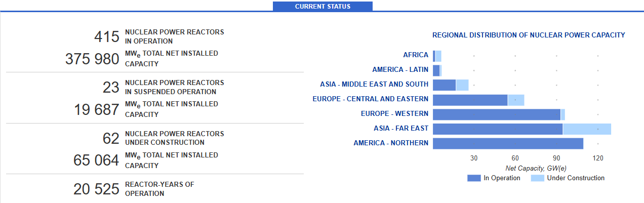Click Asia - Middle East and South label
644x203 pixels.
pyautogui.click(x=374, y=85)
